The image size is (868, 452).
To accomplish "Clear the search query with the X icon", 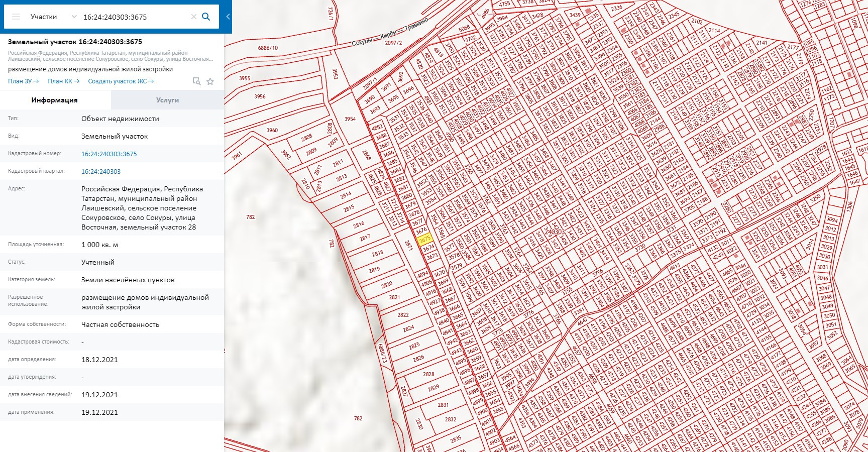I will click(x=193, y=17).
